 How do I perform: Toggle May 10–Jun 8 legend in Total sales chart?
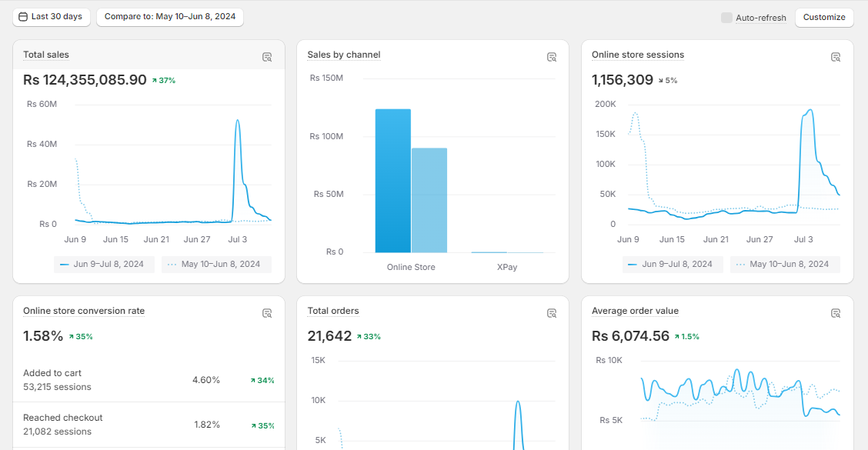[216, 264]
